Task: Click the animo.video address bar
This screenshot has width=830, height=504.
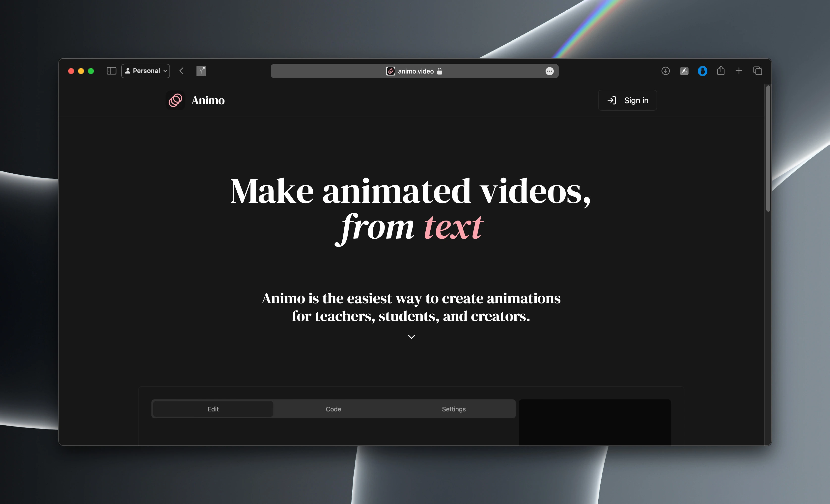Action: (x=414, y=71)
